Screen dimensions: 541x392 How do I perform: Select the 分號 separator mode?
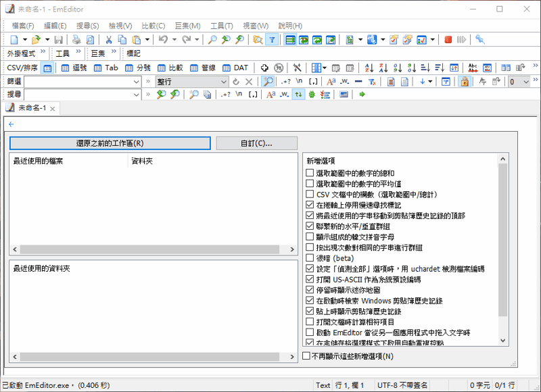coord(138,68)
